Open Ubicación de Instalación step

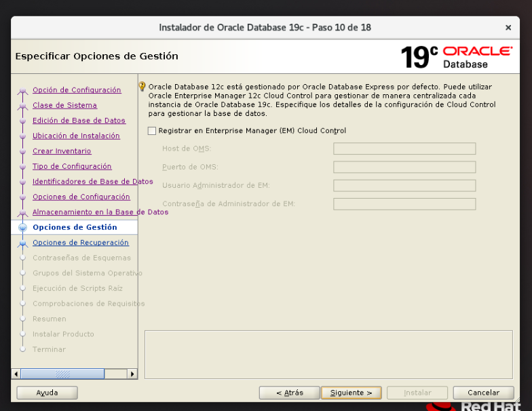[76, 136]
